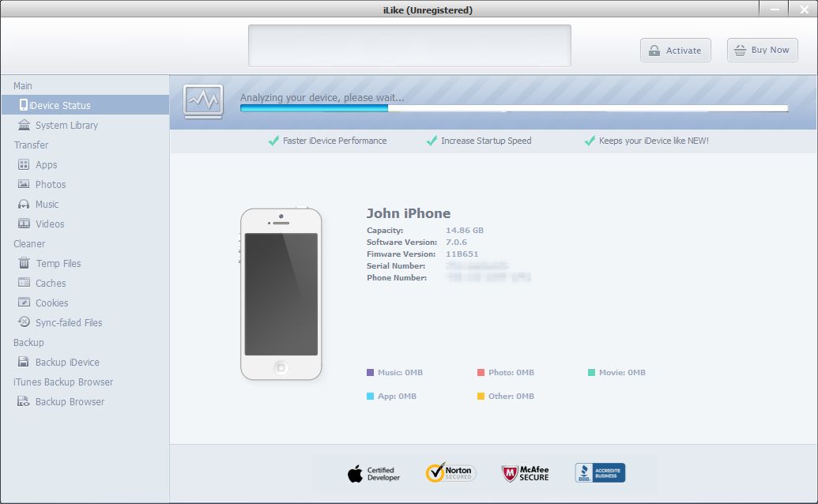
Task: Click the device analysis progress bar
Action: click(x=514, y=108)
